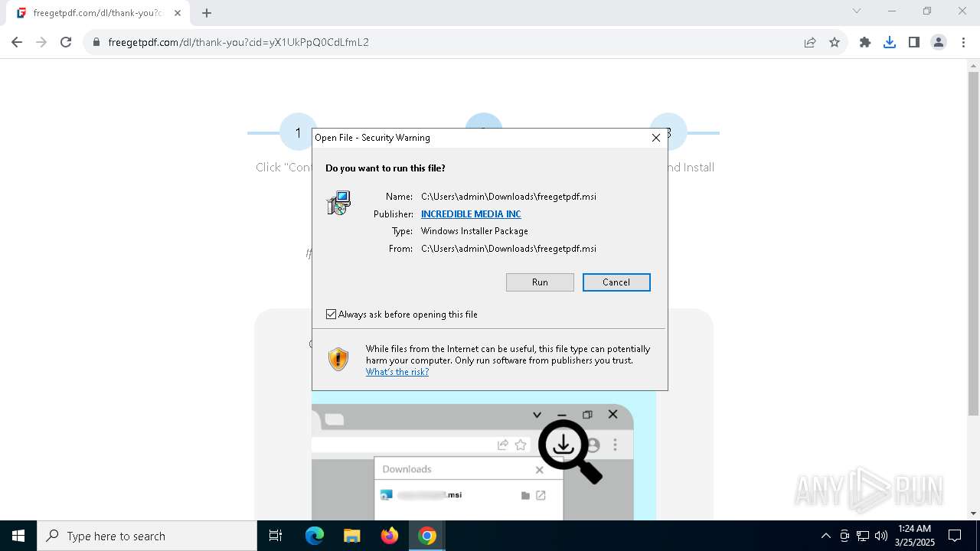This screenshot has height=551, width=980.
Task: Click "Windows Installer Package" type text
Action: [475, 231]
